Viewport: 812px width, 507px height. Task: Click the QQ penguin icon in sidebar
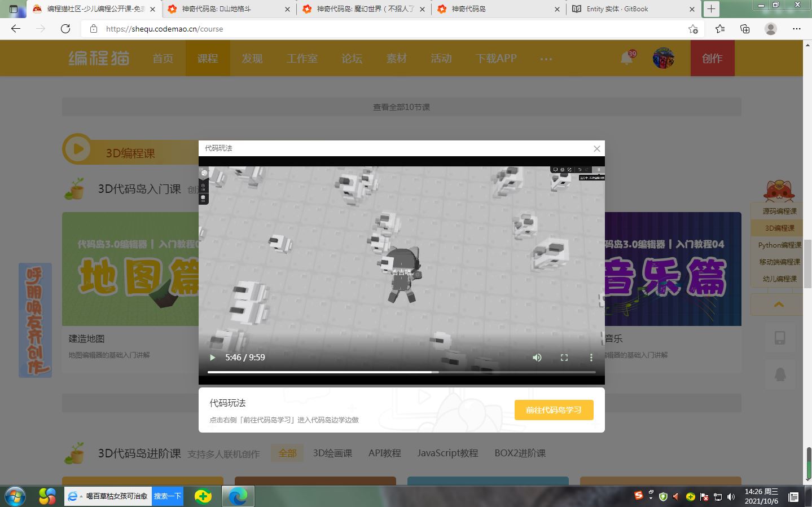coord(780,374)
